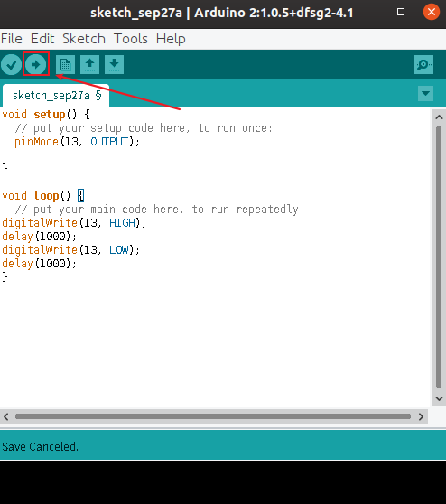Create a new sketch with New icon
The height and width of the screenshot is (504, 446).
click(x=65, y=65)
